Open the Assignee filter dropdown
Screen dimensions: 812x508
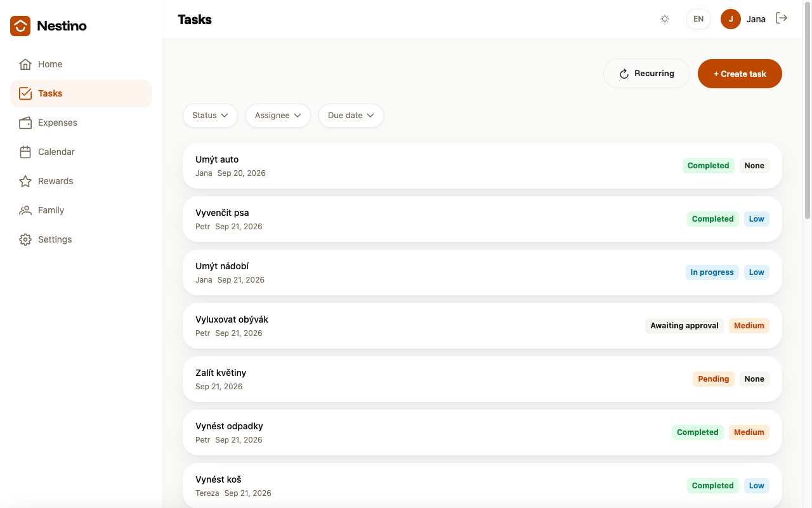(x=278, y=116)
